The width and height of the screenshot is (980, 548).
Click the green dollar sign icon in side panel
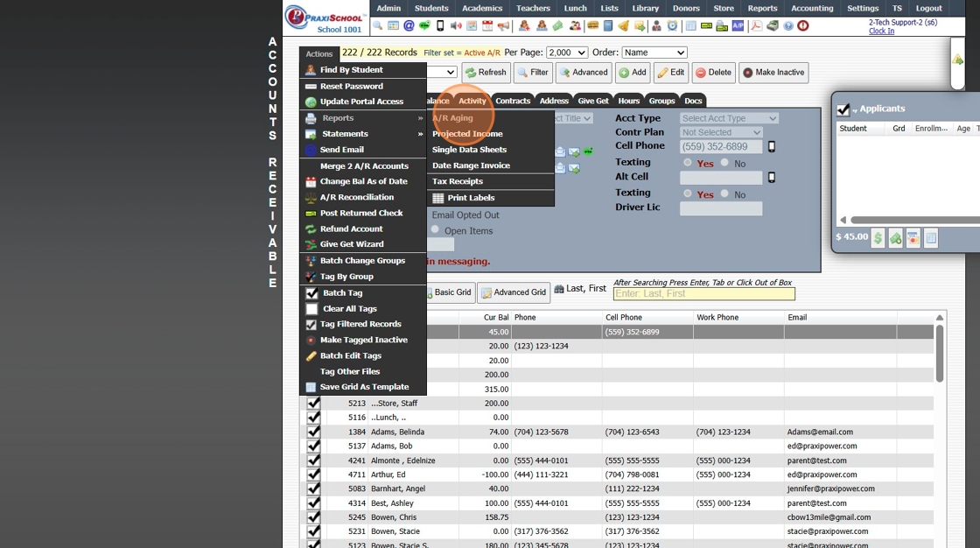coord(878,238)
